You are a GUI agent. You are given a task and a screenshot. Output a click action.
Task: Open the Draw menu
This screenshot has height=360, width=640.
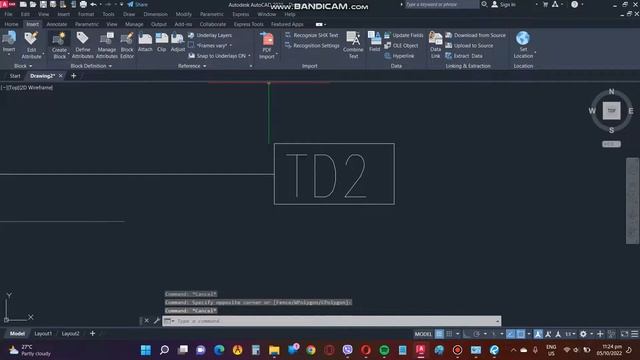point(129,14)
